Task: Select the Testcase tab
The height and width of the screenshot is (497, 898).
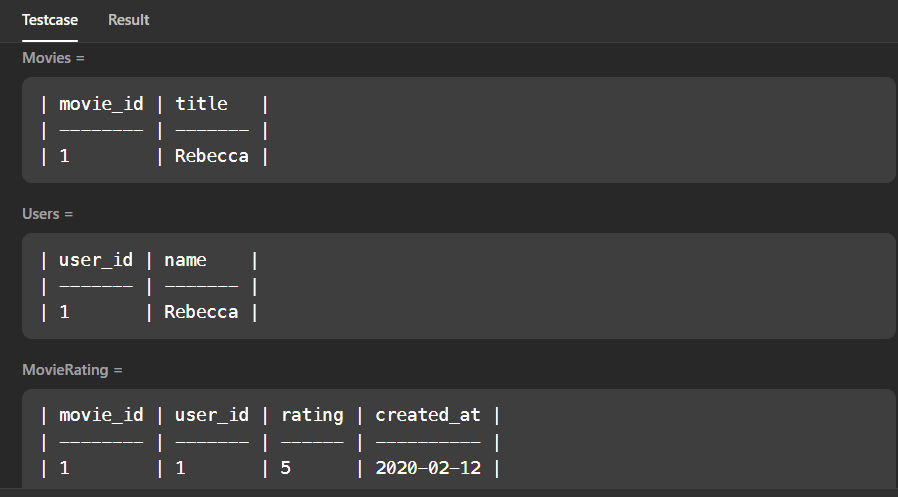Action: [x=50, y=20]
